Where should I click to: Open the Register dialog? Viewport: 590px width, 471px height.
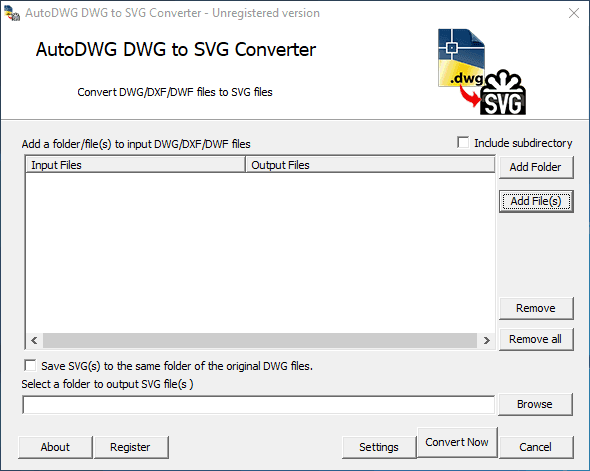click(131, 447)
